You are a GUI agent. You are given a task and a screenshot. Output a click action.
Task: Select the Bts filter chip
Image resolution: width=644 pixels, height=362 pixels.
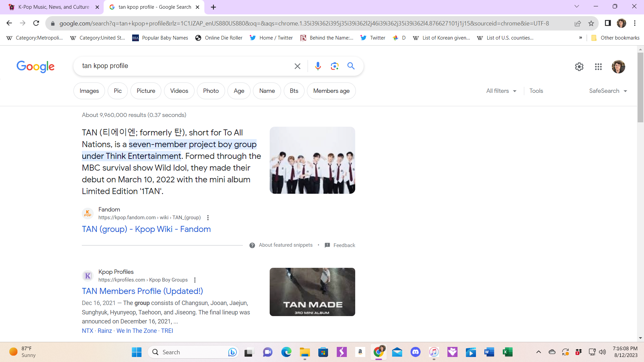294,91
